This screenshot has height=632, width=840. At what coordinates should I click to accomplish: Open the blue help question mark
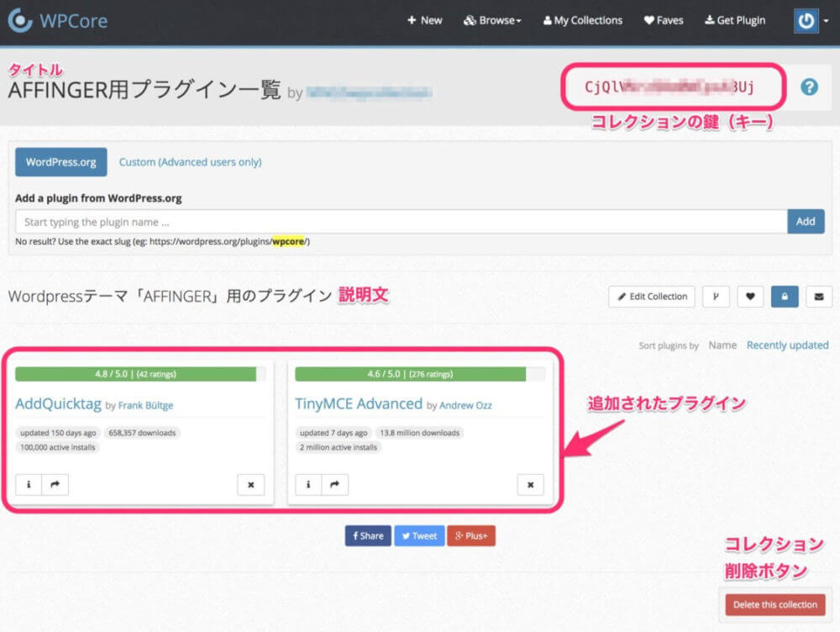click(809, 87)
